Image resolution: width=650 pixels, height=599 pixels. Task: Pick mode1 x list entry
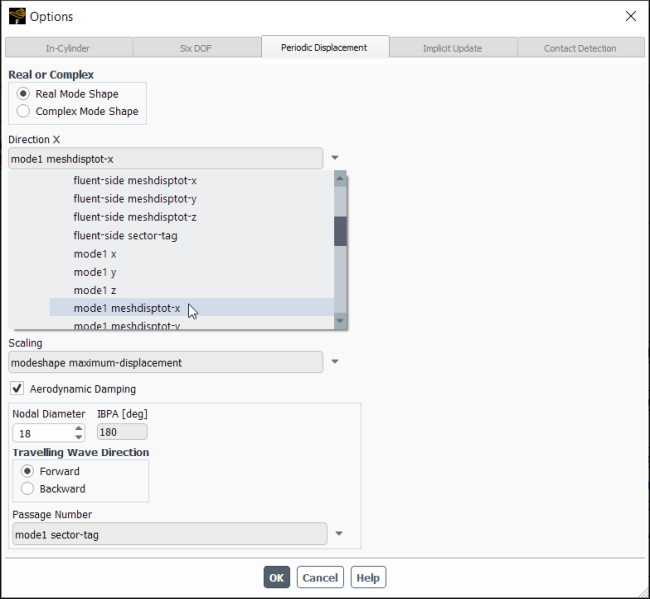point(95,254)
